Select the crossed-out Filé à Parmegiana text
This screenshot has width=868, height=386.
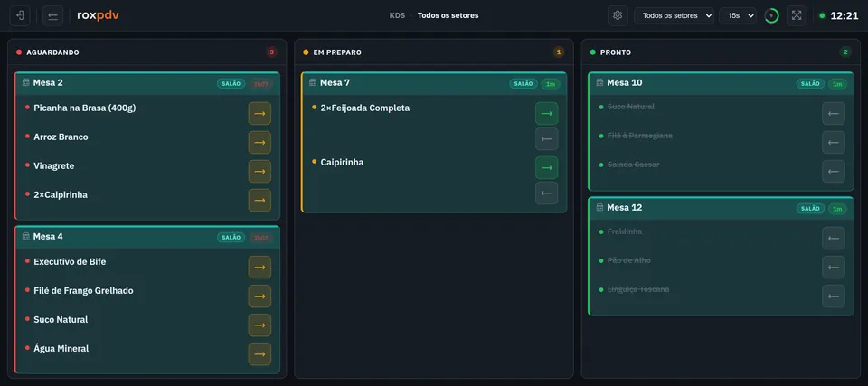[640, 135]
